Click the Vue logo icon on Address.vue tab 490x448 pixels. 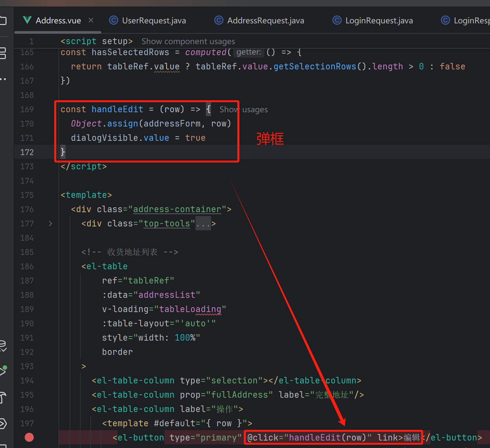pyautogui.click(x=27, y=20)
